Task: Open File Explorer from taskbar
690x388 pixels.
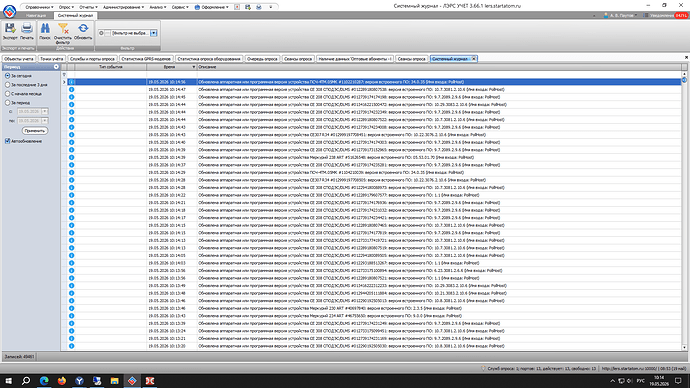Action: click(x=114, y=381)
